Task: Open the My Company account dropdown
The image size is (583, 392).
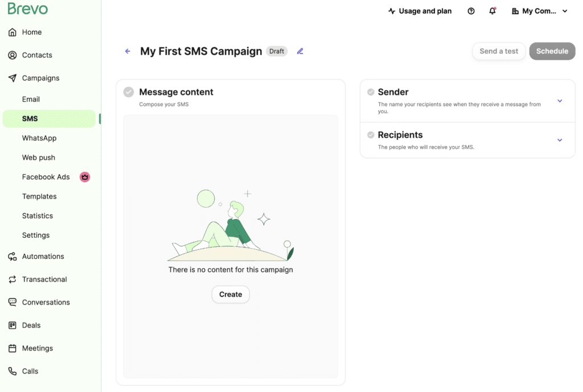Action: tap(539, 11)
